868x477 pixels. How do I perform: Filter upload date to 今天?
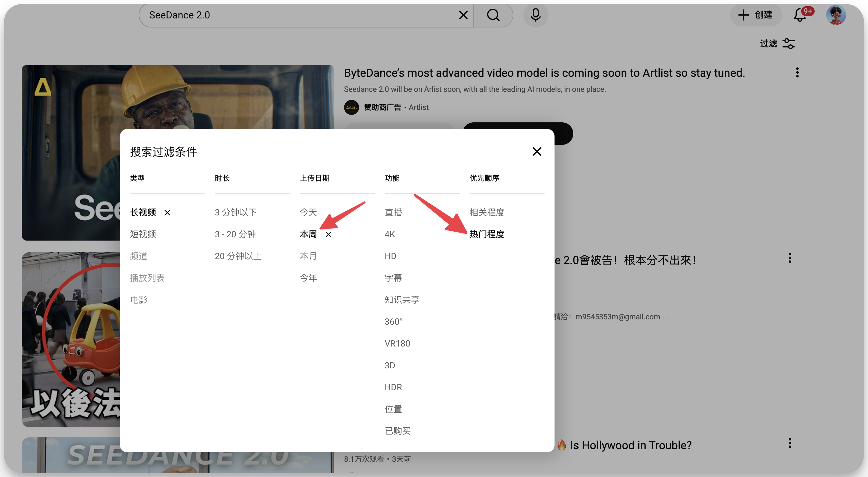[308, 213]
